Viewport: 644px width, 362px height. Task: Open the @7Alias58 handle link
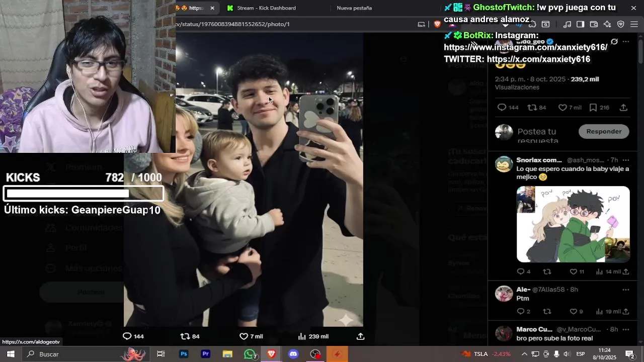point(548,290)
